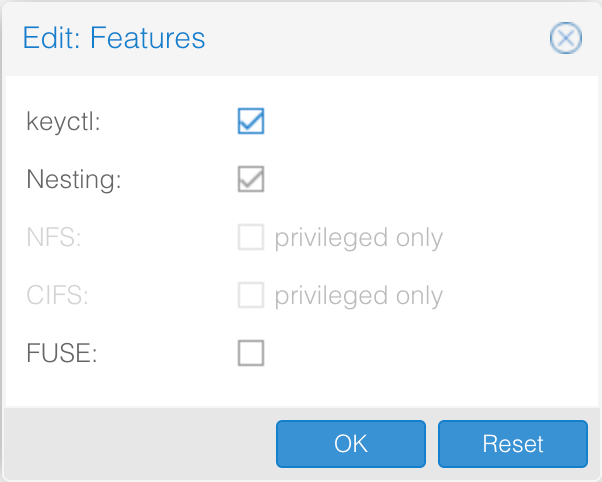The image size is (602, 482).
Task: Click CIFS 'privileged only' hint text
Action: point(359,296)
